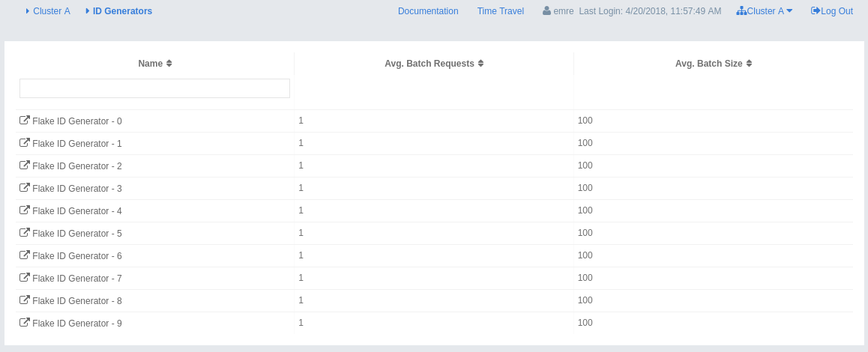Click the cluster sitemap icon in header
868x352 pixels.
tap(741, 11)
